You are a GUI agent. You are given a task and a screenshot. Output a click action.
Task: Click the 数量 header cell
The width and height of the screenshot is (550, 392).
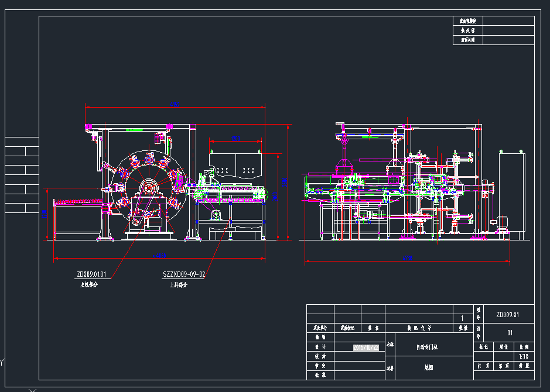tap(463, 328)
